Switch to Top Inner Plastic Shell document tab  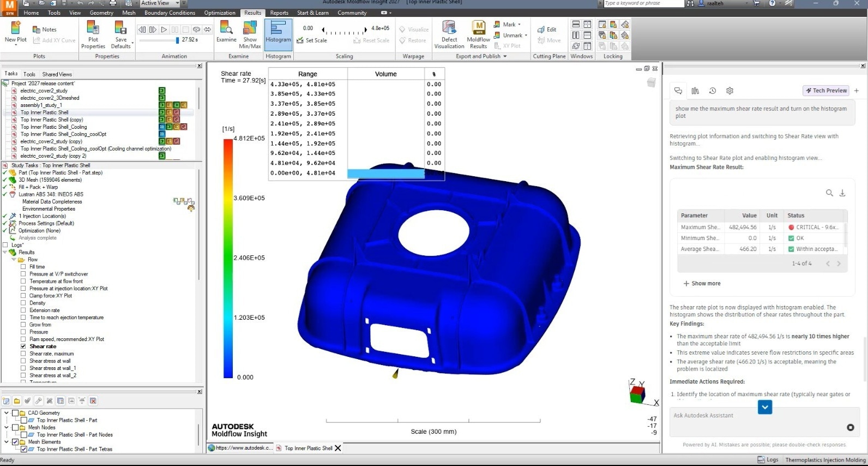tap(308, 448)
